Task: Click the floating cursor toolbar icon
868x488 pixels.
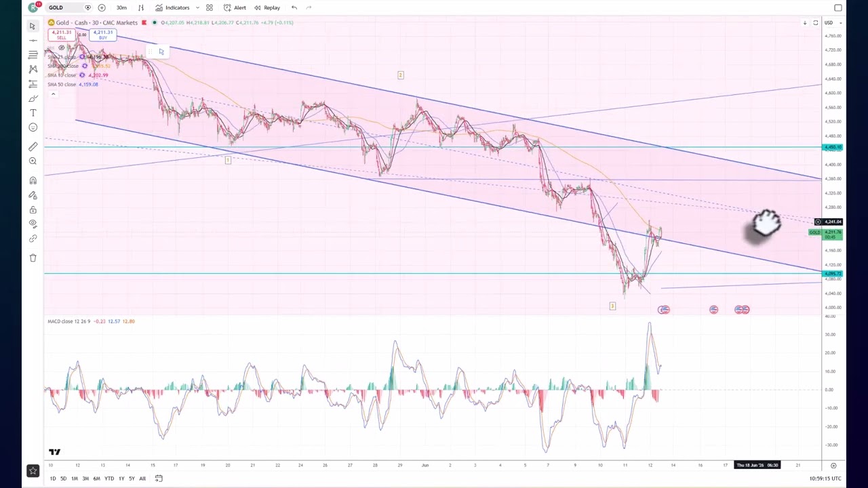Action: [x=161, y=52]
